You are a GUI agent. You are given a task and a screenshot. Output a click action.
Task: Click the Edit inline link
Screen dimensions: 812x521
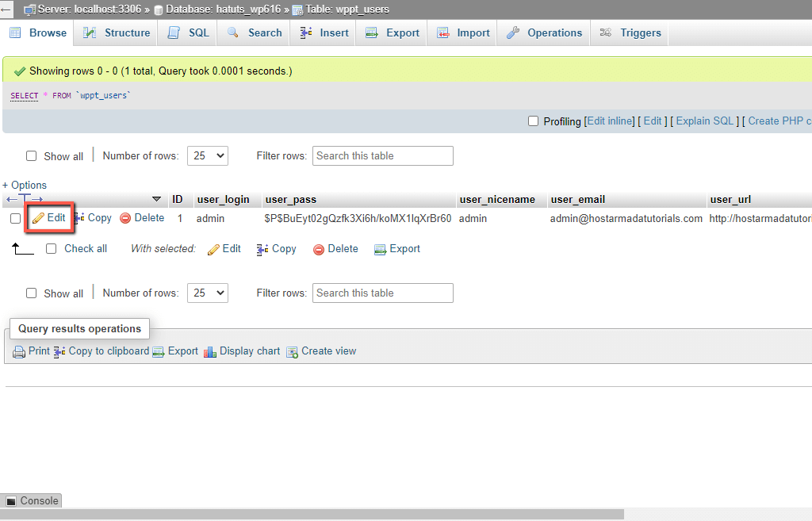(610, 121)
